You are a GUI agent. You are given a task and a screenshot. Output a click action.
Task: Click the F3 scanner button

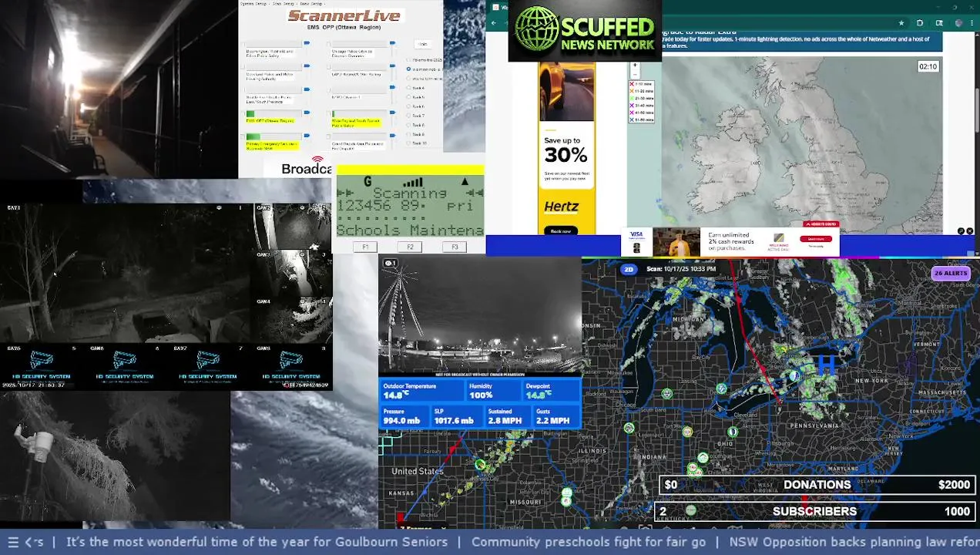[x=455, y=247]
